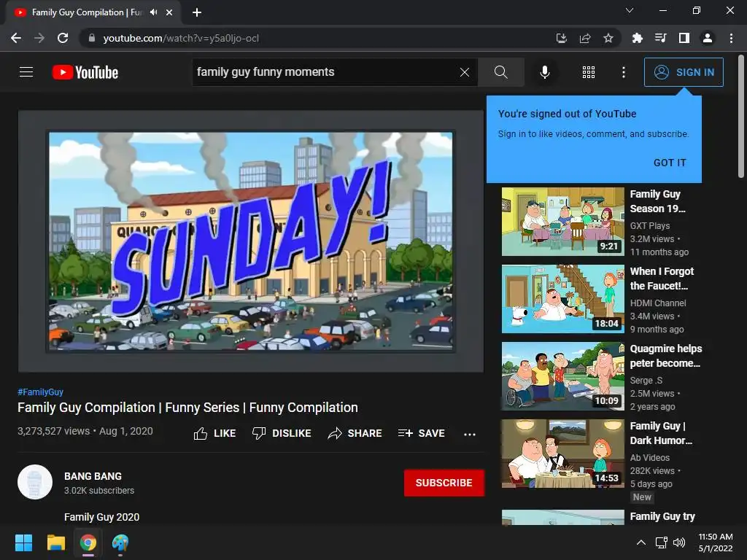Open the Windows Start menu
The height and width of the screenshot is (560, 747).
[23, 542]
